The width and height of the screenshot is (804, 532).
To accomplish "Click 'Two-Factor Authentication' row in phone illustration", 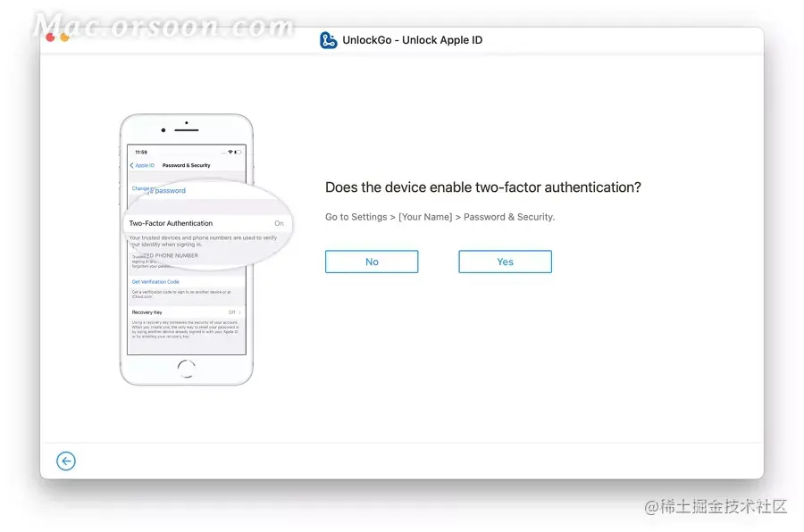I will click(206, 223).
